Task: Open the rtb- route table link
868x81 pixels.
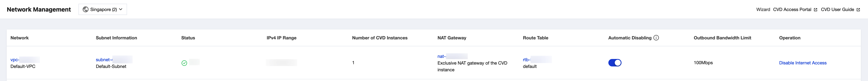Action: pyautogui.click(x=526, y=60)
